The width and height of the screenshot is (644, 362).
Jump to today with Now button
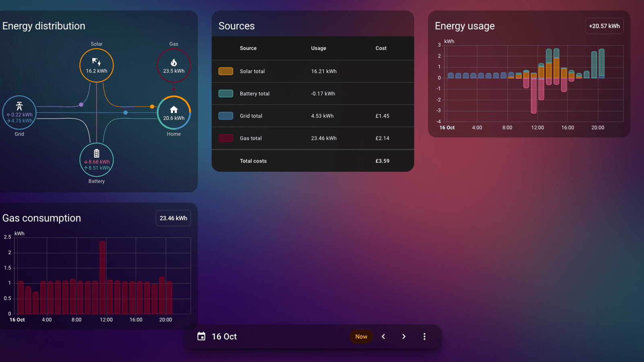pos(361,337)
